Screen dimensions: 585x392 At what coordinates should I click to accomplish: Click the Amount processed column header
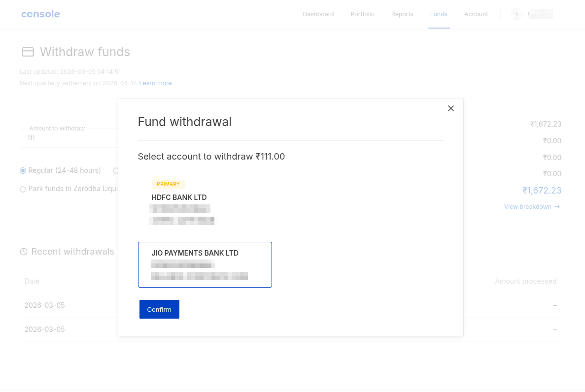[525, 281]
